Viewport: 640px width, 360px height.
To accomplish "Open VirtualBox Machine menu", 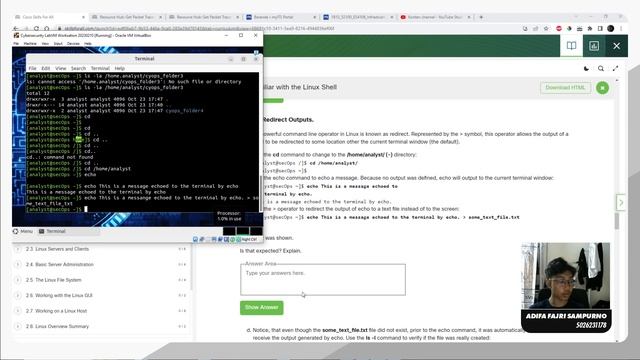I will pyautogui.click(x=30, y=43).
